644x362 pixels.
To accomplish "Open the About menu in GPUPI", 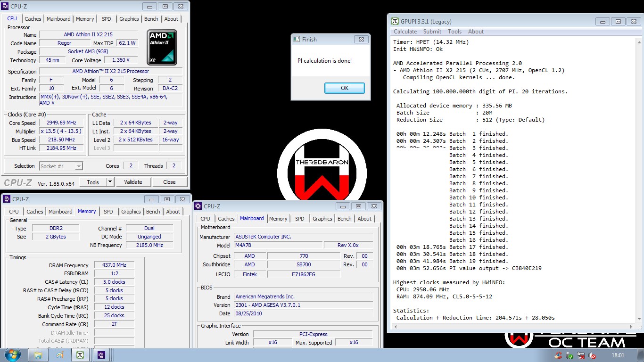I will pyautogui.click(x=476, y=32).
